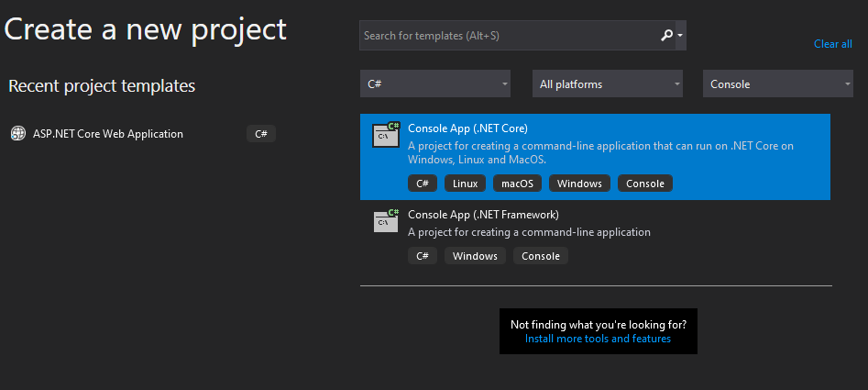Click the Linux tag on .NET Core template
868x390 pixels.
[465, 184]
